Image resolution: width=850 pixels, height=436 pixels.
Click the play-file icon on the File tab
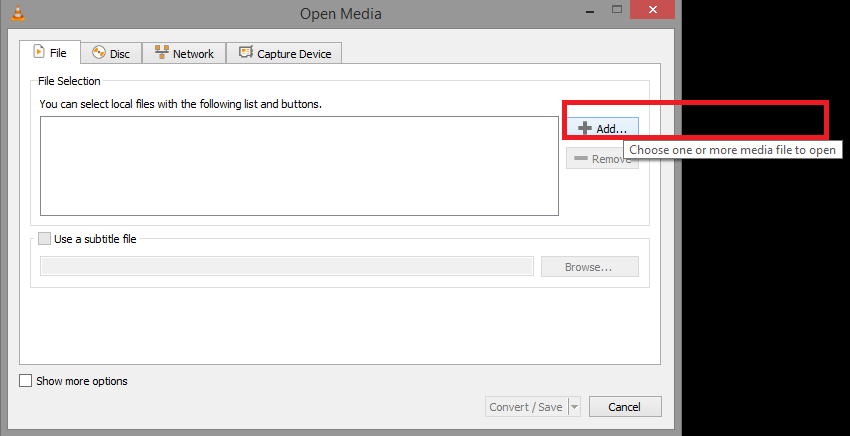pyautogui.click(x=39, y=53)
